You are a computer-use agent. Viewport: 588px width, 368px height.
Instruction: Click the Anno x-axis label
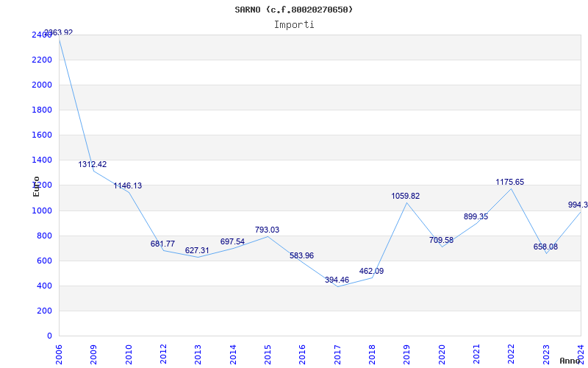coord(570,361)
